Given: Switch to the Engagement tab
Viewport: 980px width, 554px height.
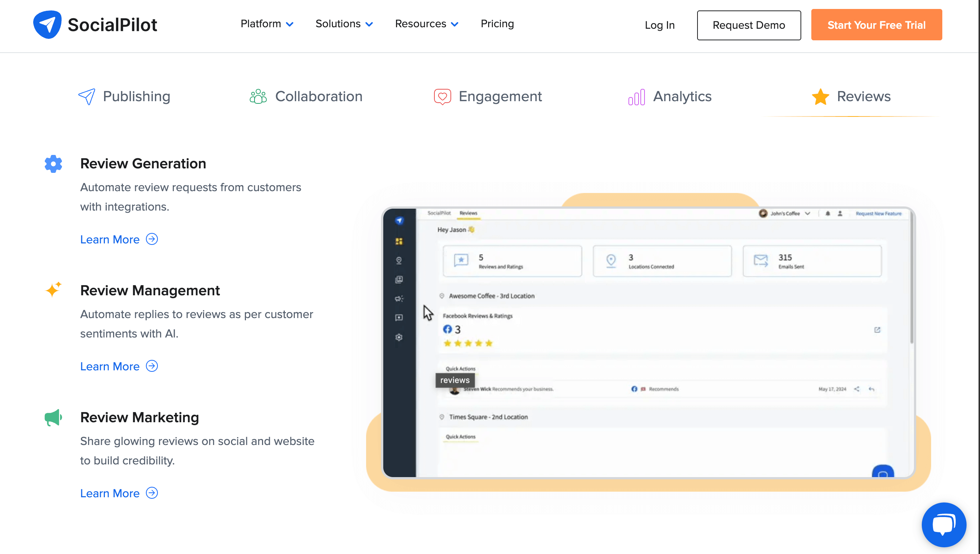Looking at the screenshot, I should (x=488, y=97).
